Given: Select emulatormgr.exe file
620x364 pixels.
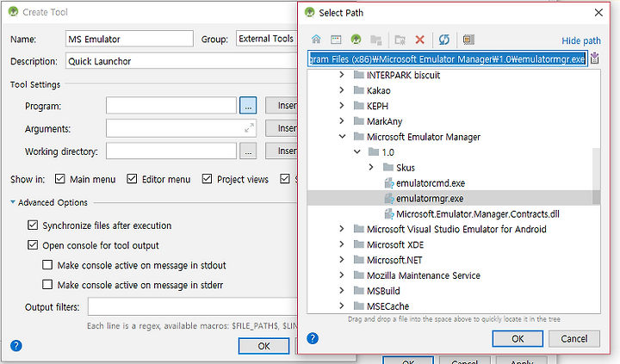Looking at the screenshot, I should (x=430, y=199).
